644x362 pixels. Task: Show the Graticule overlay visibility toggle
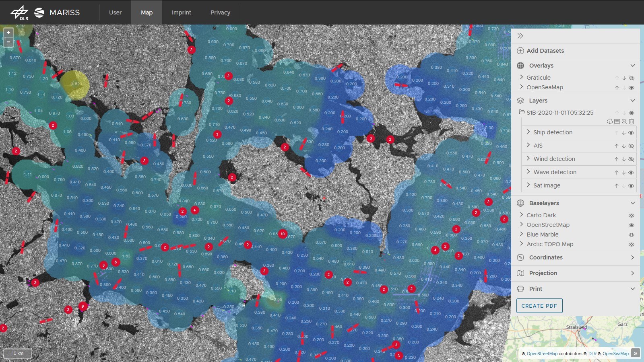click(632, 78)
